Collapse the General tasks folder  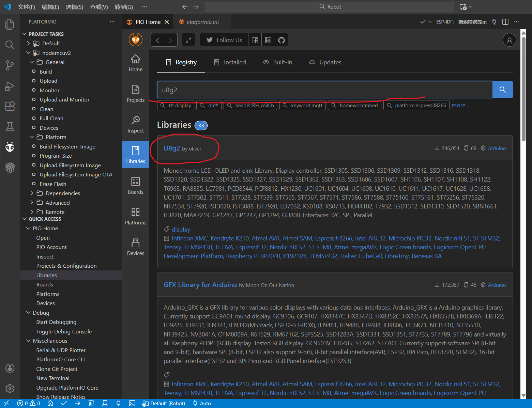pyautogui.click(x=32, y=62)
